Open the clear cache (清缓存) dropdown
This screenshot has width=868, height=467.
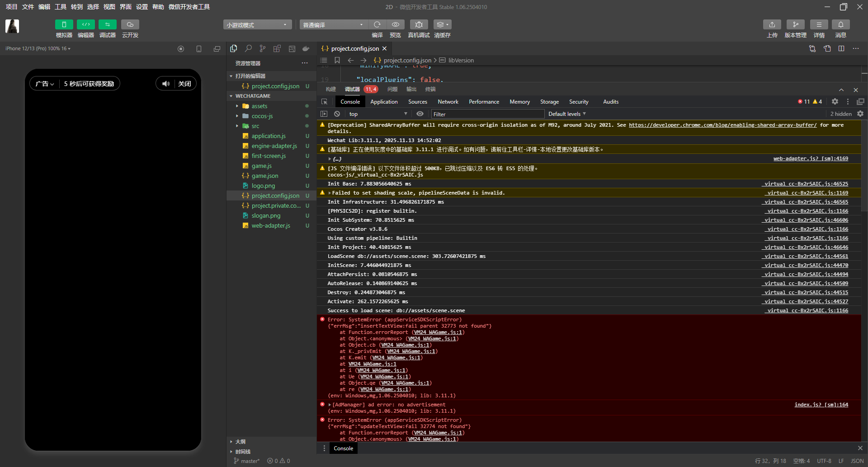tap(442, 24)
